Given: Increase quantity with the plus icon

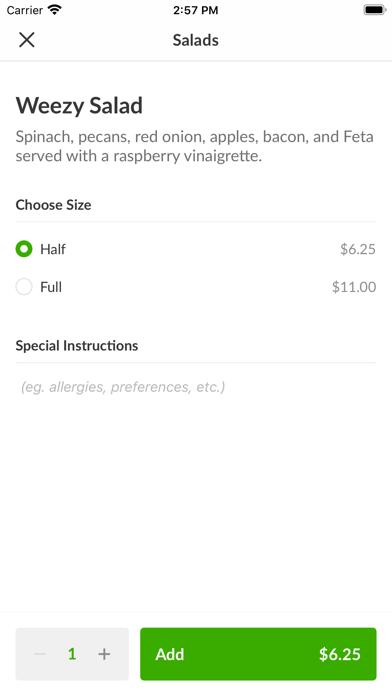Looking at the screenshot, I should pyautogui.click(x=104, y=654).
